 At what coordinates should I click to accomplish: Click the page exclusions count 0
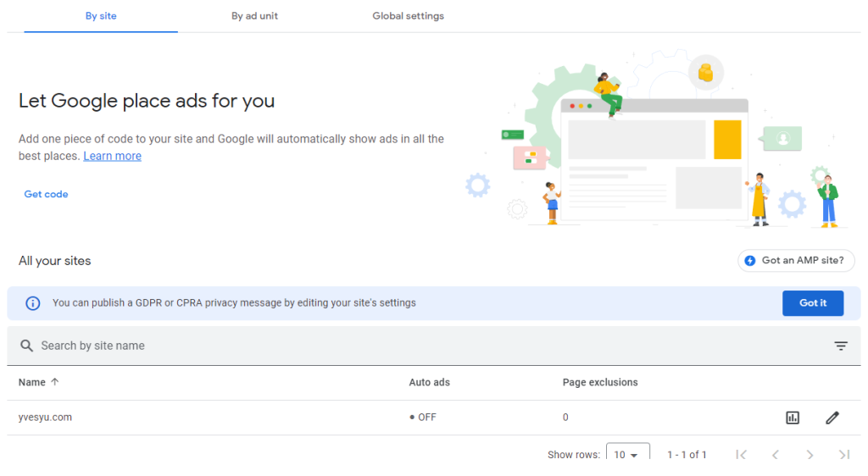(565, 418)
